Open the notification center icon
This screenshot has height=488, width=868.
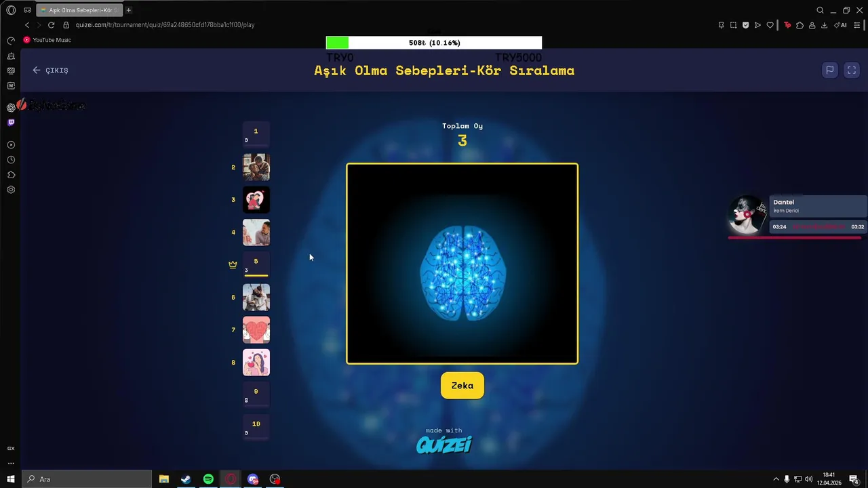(x=854, y=479)
